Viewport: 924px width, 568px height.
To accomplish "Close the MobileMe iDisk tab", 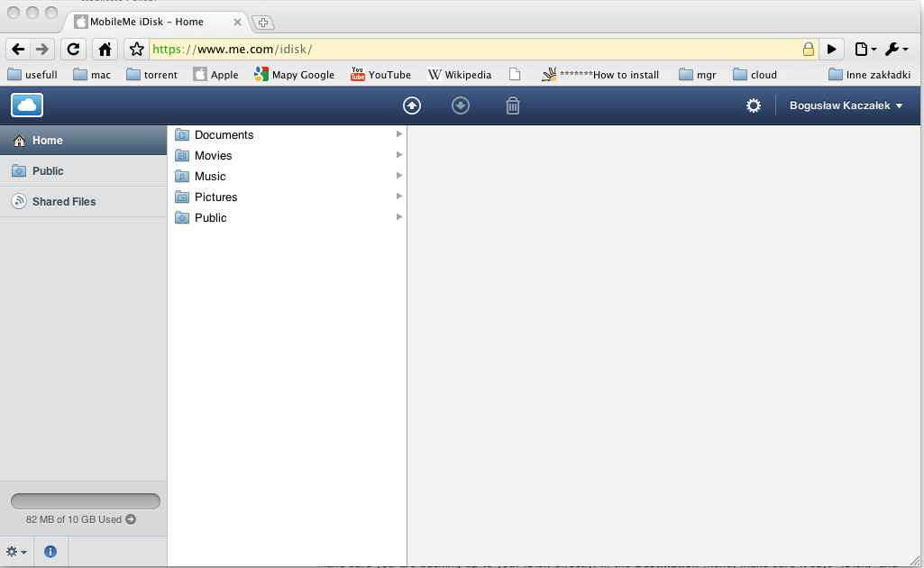I will point(237,22).
